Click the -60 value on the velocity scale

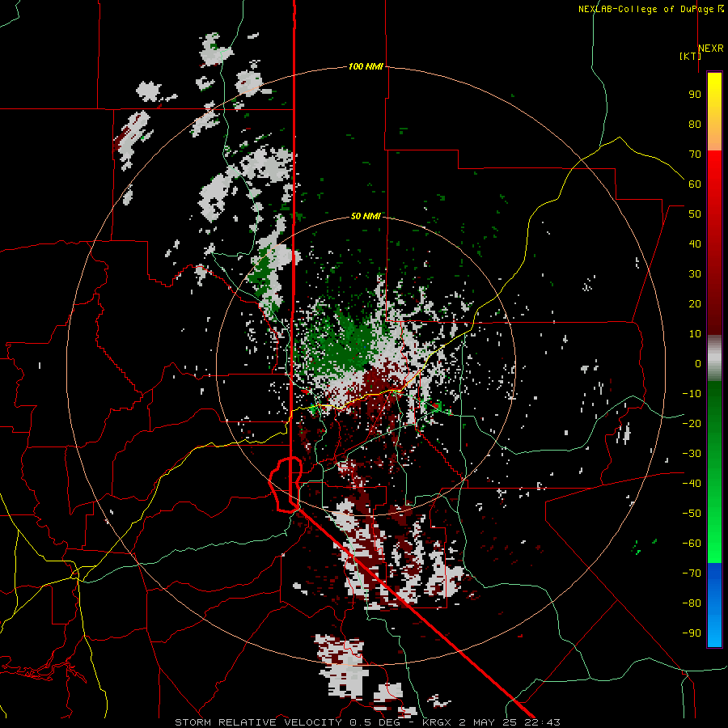[692, 544]
